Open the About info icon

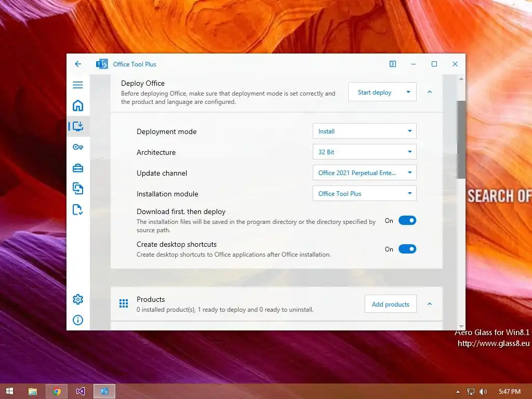tap(78, 320)
